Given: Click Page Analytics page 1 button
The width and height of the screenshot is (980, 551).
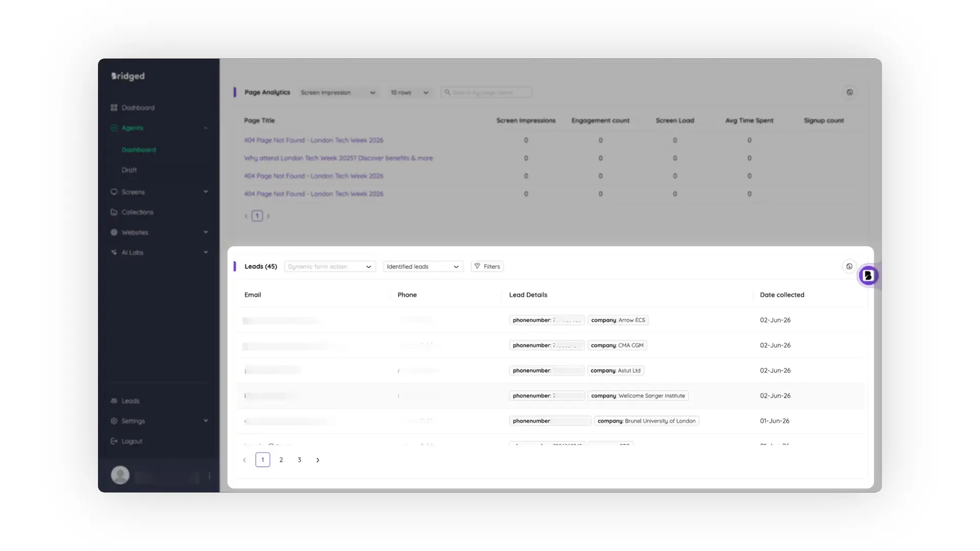Looking at the screenshot, I should pos(257,216).
